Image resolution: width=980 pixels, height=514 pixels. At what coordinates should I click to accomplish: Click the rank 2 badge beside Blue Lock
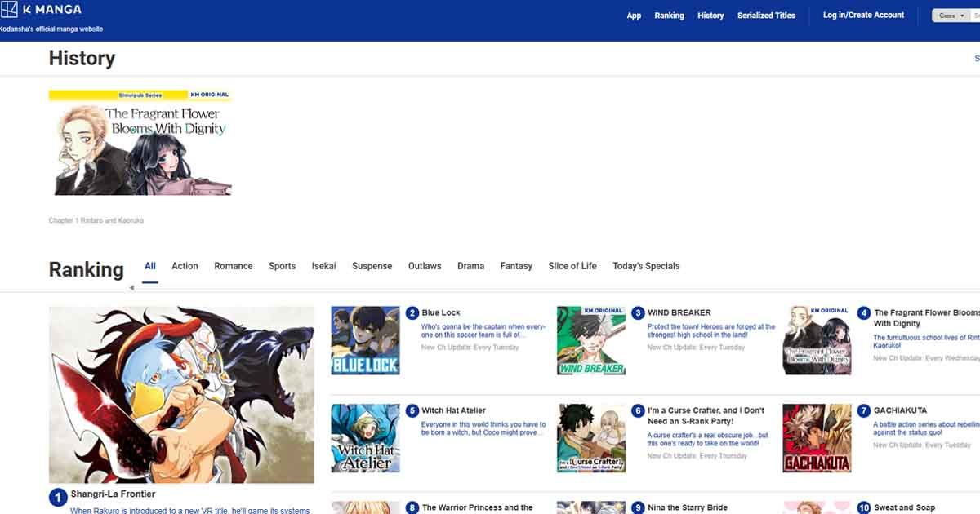click(x=412, y=312)
